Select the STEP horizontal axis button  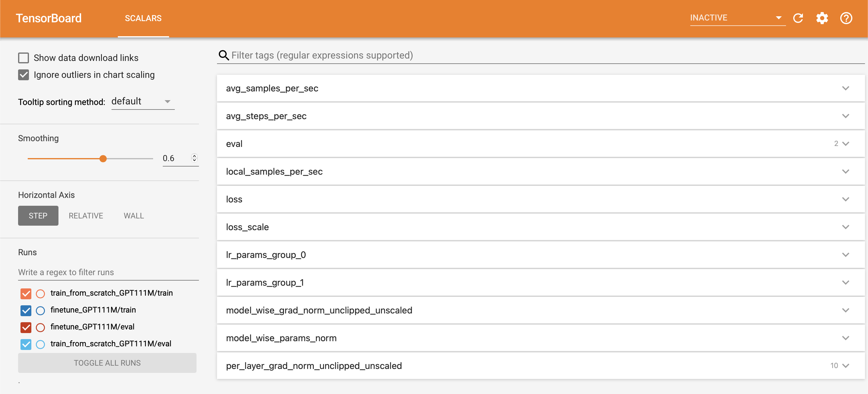[x=38, y=215]
